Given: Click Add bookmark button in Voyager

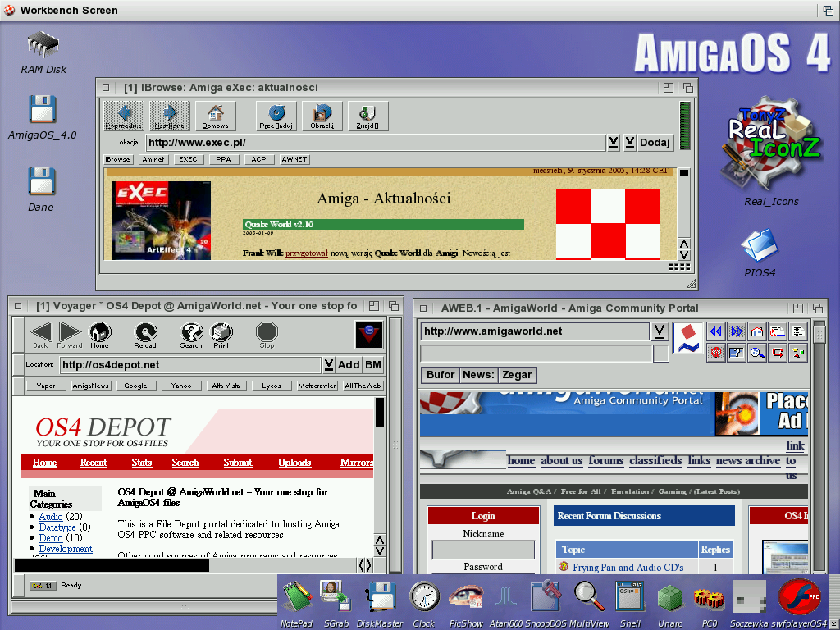Looking at the screenshot, I should tap(348, 365).
